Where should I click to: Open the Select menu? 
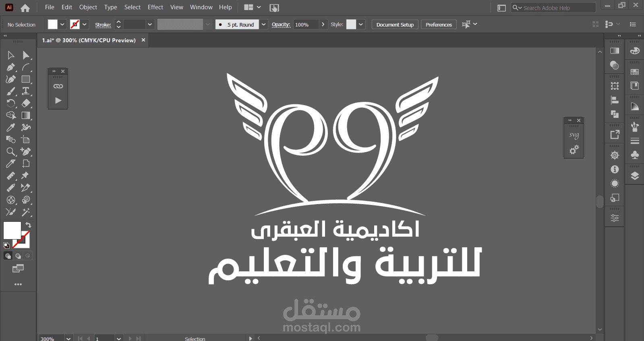point(133,7)
